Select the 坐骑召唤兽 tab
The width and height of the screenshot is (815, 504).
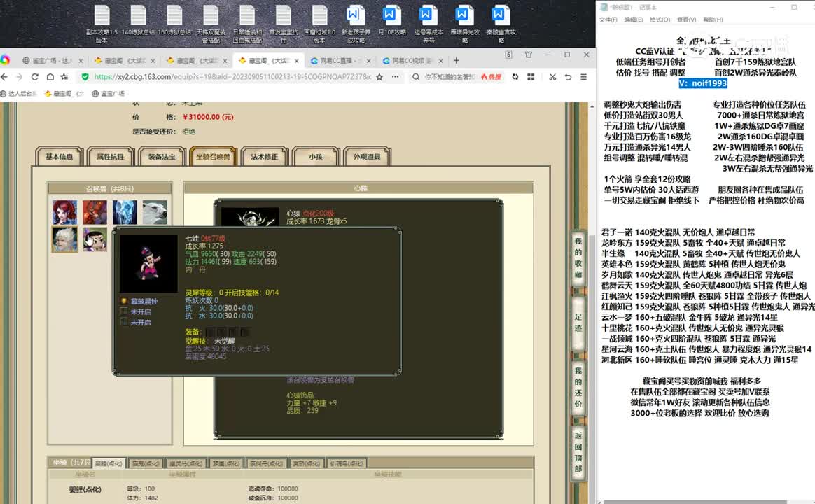pos(213,156)
